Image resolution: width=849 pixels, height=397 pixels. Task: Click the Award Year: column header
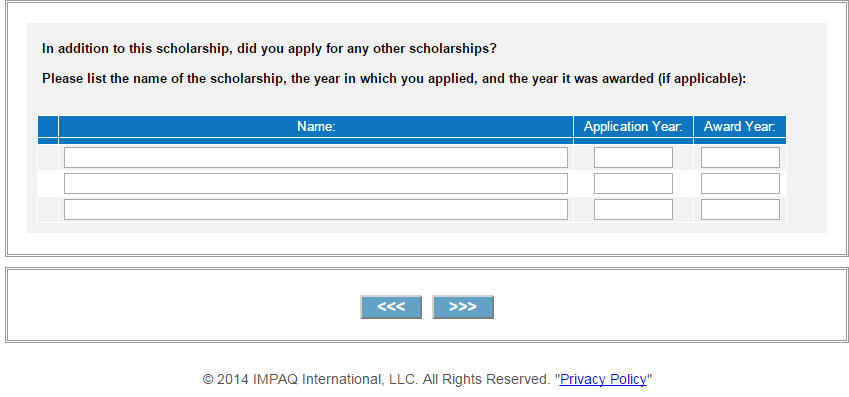click(x=740, y=127)
